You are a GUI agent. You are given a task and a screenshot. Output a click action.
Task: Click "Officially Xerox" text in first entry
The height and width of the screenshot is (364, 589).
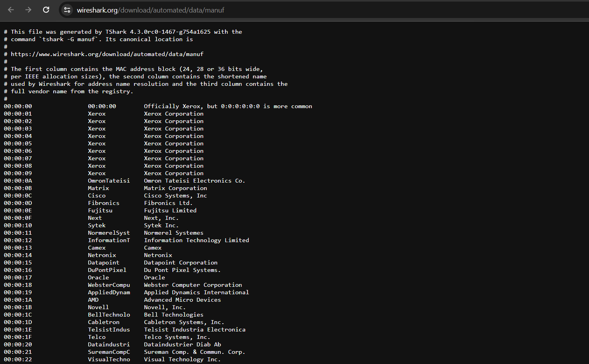coord(172,106)
